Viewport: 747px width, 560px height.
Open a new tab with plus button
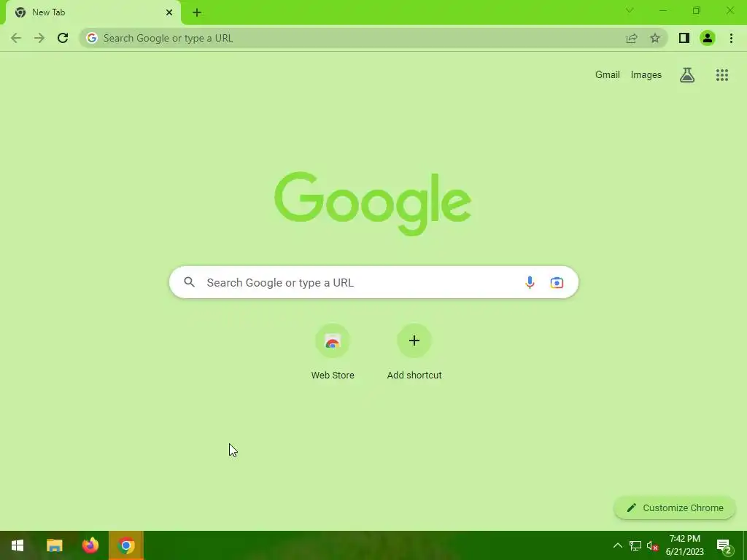pyautogui.click(x=197, y=12)
